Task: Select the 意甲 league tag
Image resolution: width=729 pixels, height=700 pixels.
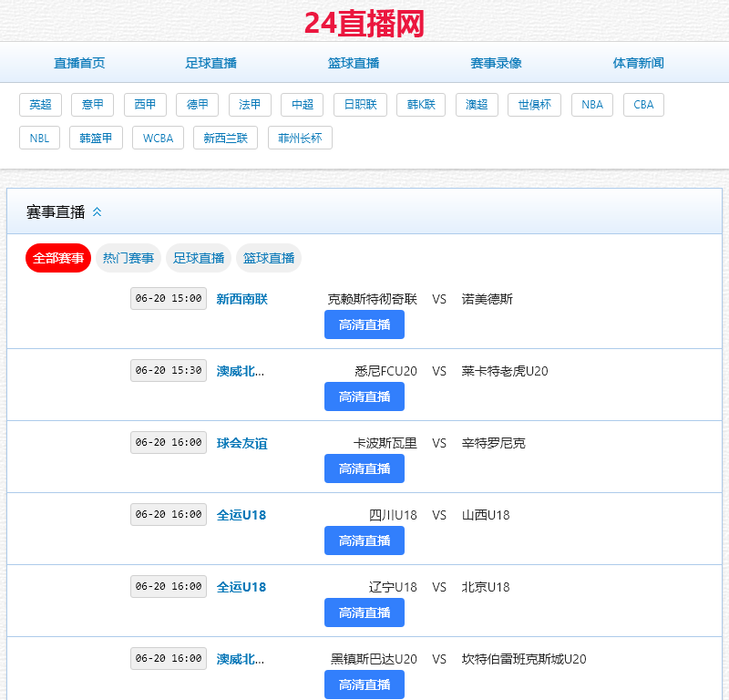Action: [x=93, y=105]
